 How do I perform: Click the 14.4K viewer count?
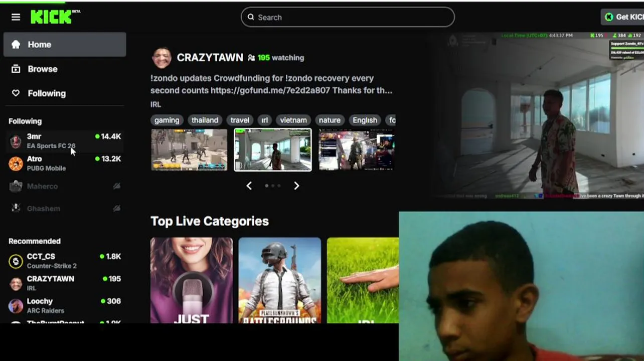[x=111, y=136]
